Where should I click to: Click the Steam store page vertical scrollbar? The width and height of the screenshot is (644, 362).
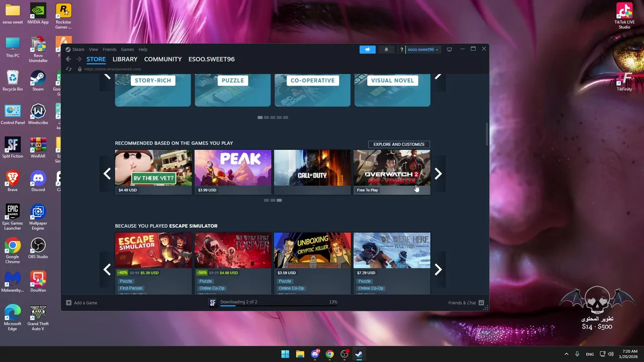click(x=487, y=134)
